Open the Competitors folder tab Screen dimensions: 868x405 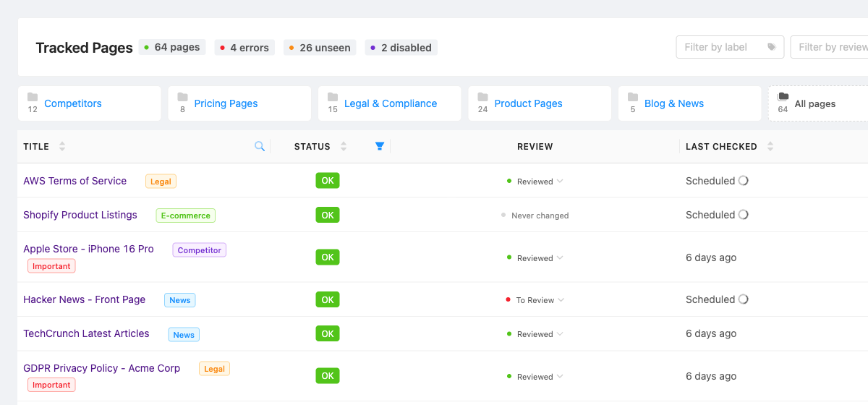coord(89,103)
